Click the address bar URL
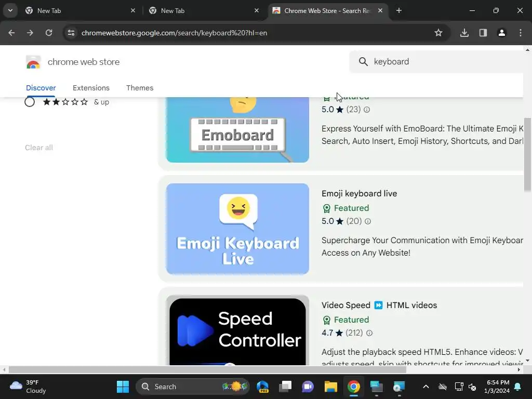The image size is (532, 399). click(174, 33)
